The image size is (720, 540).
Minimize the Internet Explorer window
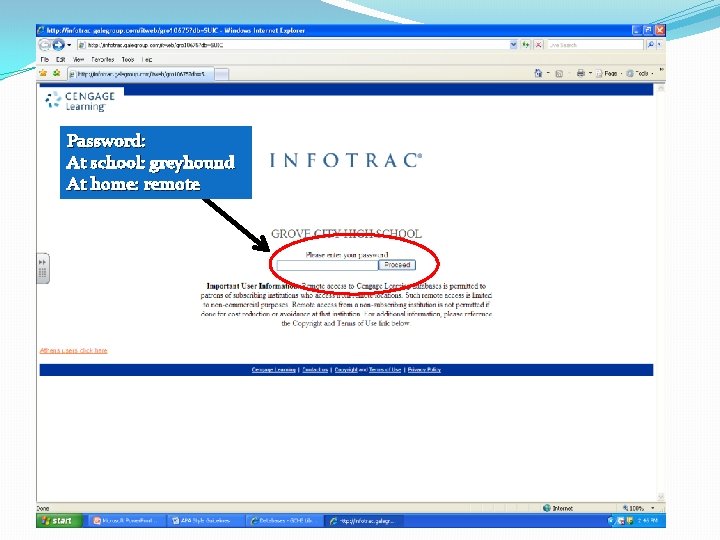(636, 30)
